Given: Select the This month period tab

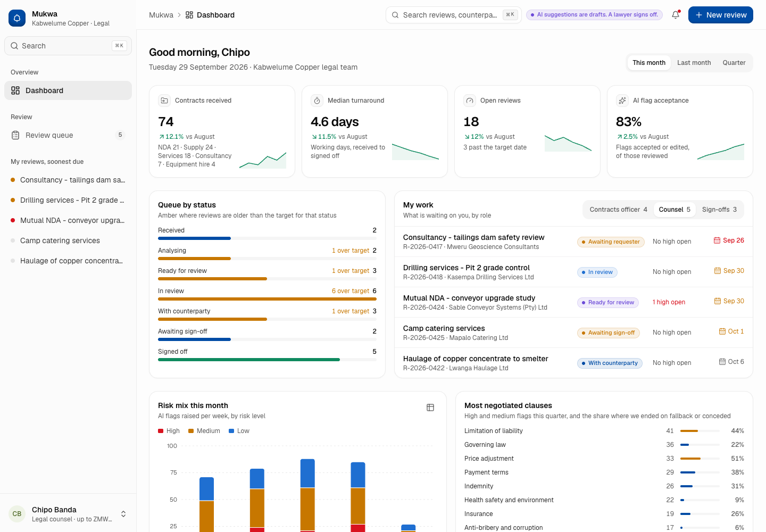Looking at the screenshot, I should pos(649,63).
